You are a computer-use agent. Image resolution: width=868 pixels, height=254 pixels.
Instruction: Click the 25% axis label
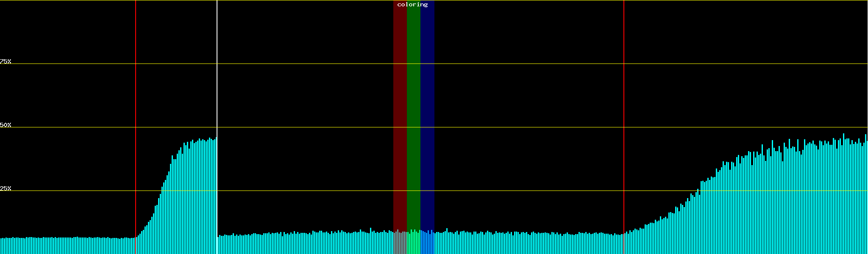[6, 188]
